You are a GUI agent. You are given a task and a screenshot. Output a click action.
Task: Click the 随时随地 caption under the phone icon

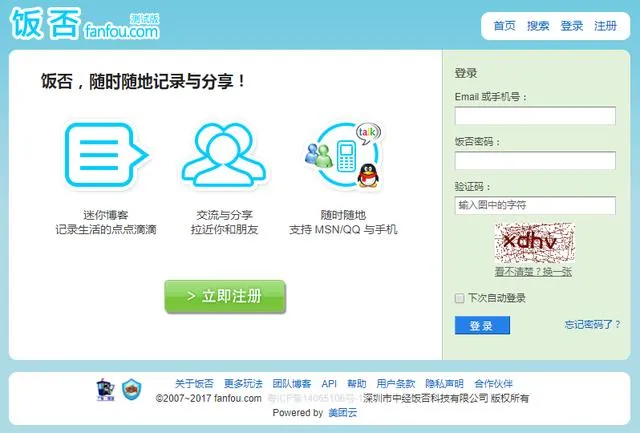coord(343,215)
